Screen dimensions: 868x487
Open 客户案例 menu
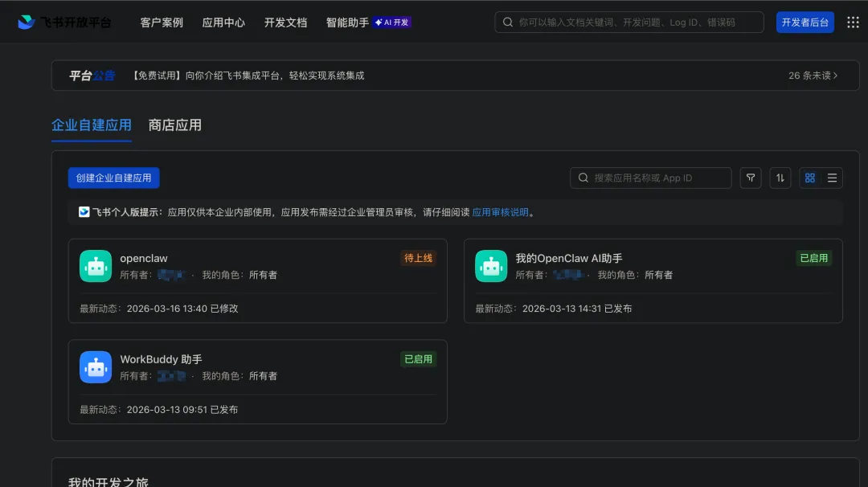click(x=162, y=23)
